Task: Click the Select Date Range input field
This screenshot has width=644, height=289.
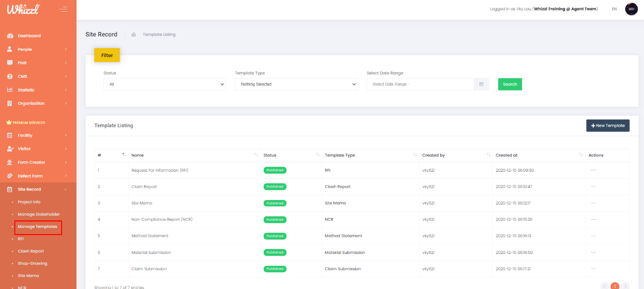Action: click(420, 84)
